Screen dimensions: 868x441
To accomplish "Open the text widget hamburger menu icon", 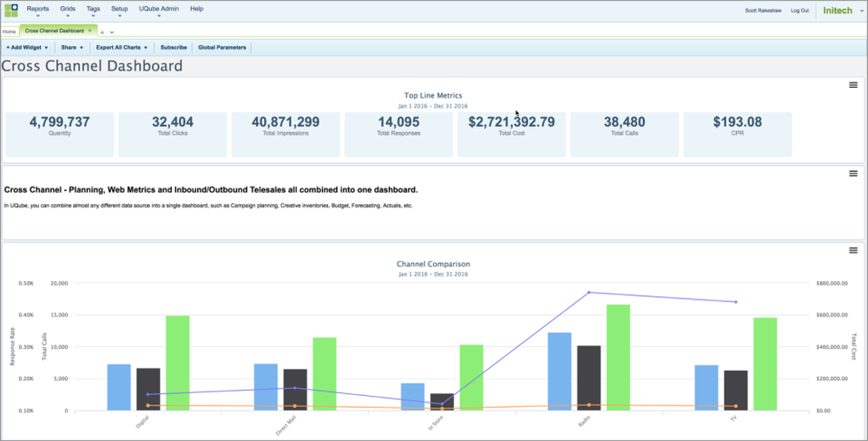I will [x=853, y=174].
